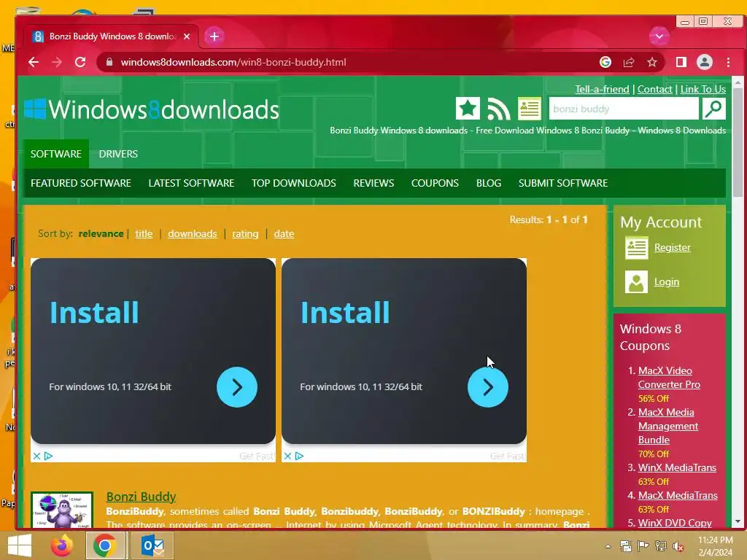Click the Login user icon

[x=636, y=282]
